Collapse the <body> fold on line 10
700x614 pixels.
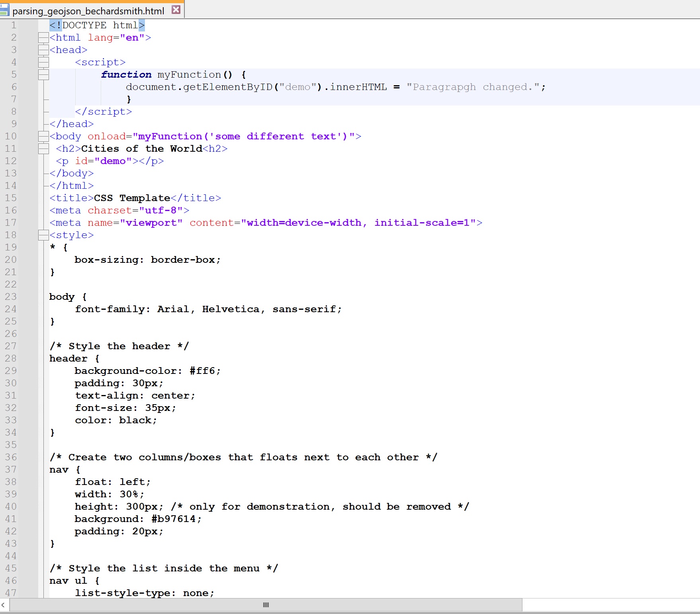(x=44, y=136)
